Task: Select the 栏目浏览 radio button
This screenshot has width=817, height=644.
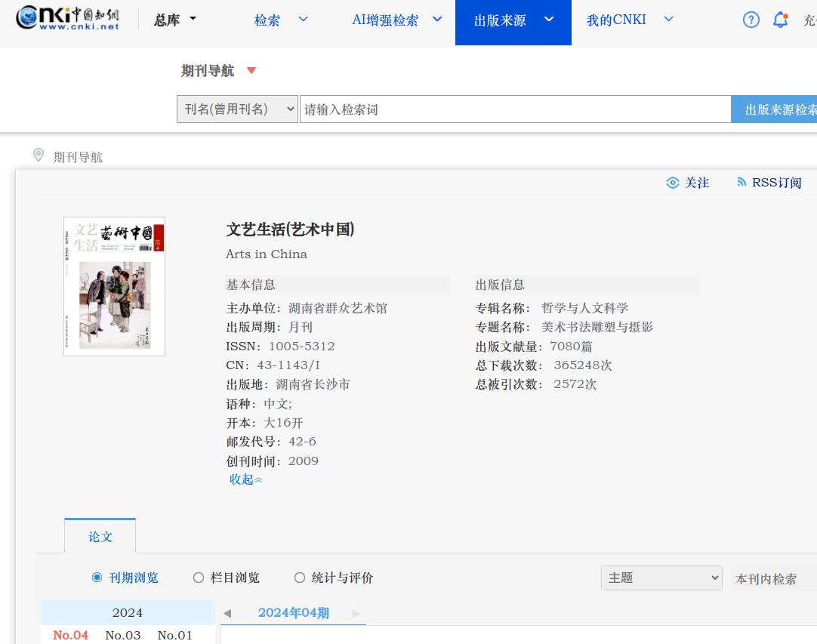Action: pyautogui.click(x=199, y=578)
